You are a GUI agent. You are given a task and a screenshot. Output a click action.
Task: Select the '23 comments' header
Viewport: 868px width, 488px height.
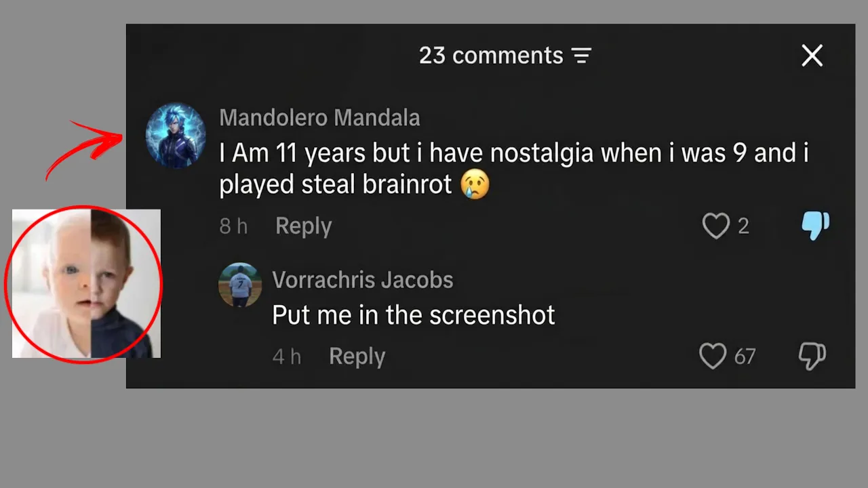pyautogui.click(x=491, y=56)
